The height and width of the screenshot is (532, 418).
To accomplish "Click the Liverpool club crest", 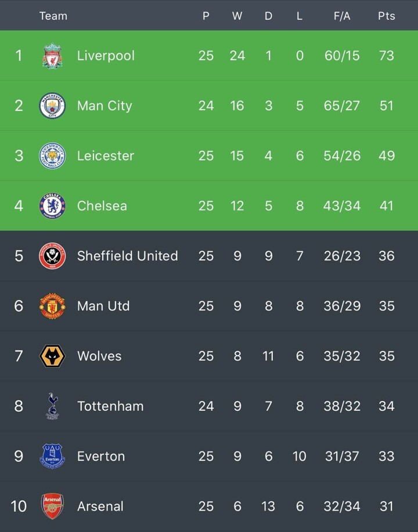I will 52,56.
